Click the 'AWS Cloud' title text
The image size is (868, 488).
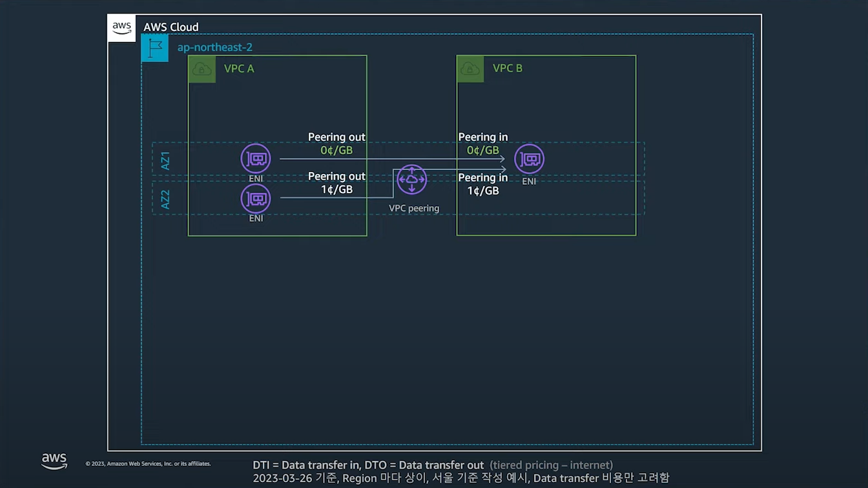tap(171, 27)
